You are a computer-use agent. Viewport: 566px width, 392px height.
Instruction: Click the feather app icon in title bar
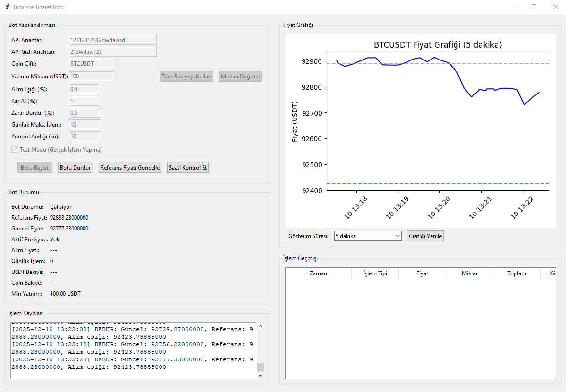tap(8, 7)
